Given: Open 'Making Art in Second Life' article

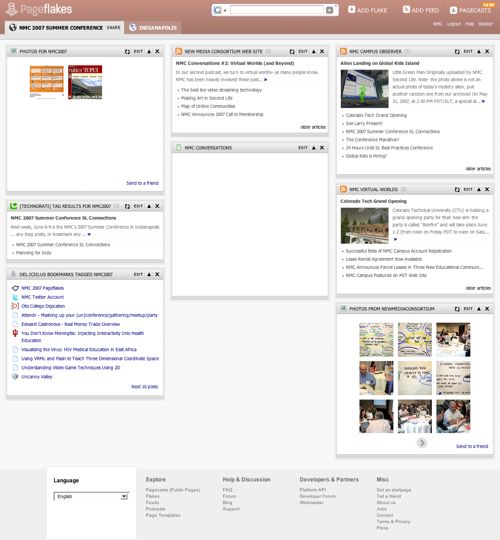Looking at the screenshot, I should (x=207, y=98).
